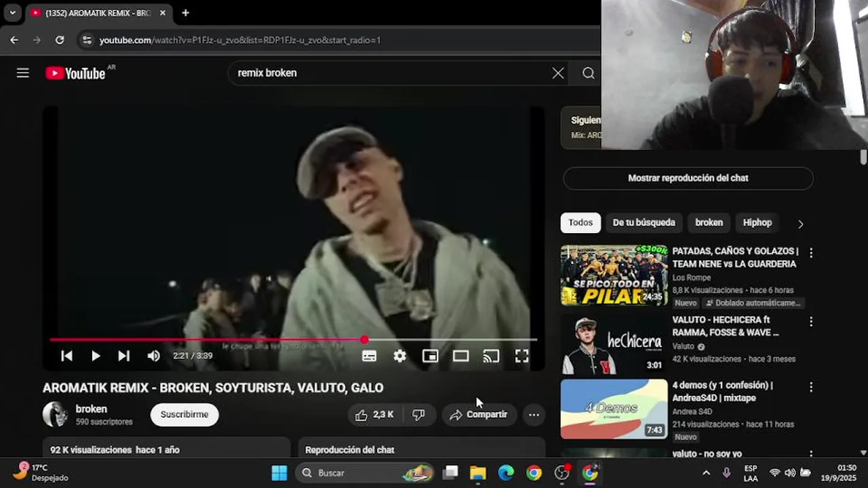The image size is (868, 488).
Task: Click the Los Rompe channel name
Action: click(692, 278)
